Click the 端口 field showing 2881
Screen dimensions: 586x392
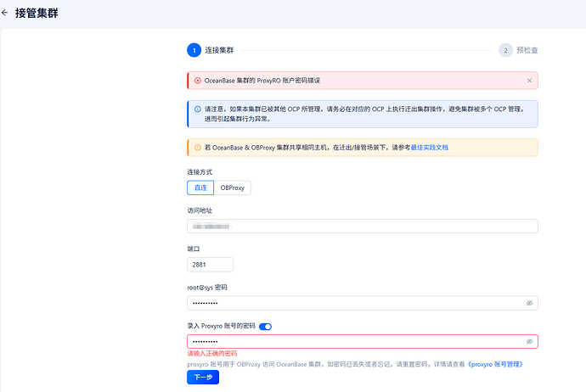(210, 265)
